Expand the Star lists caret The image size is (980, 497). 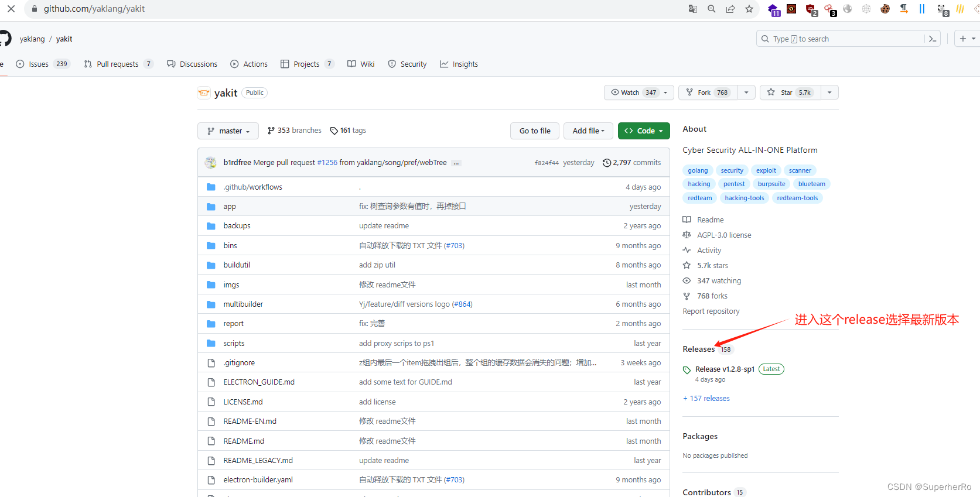(829, 92)
